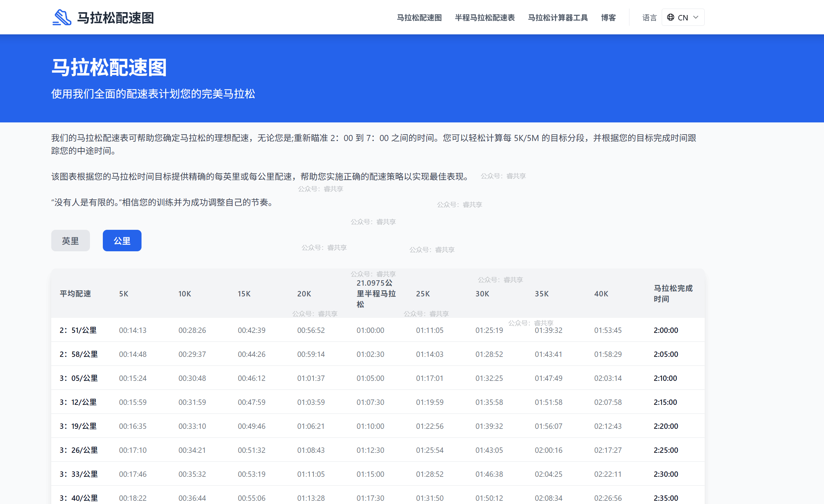The width and height of the screenshot is (824, 504).
Task: Select the 公里 (kilometers) unit toggle
Action: click(x=122, y=241)
